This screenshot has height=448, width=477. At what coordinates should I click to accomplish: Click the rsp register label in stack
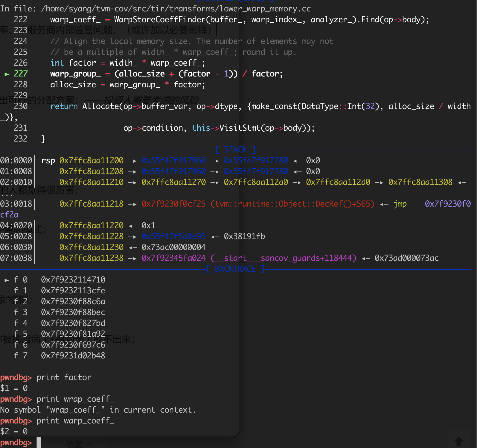(x=48, y=161)
